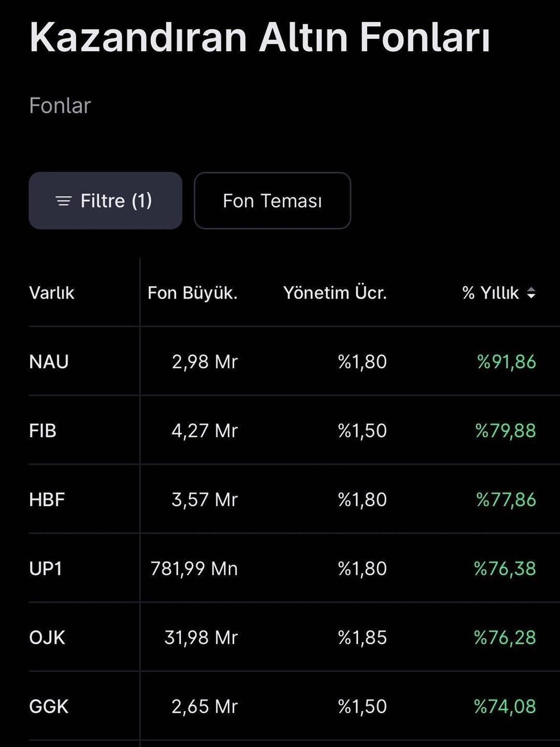Select the Fonlar breadcrumb link
The image size is (560, 747).
[x=60, y=106]
